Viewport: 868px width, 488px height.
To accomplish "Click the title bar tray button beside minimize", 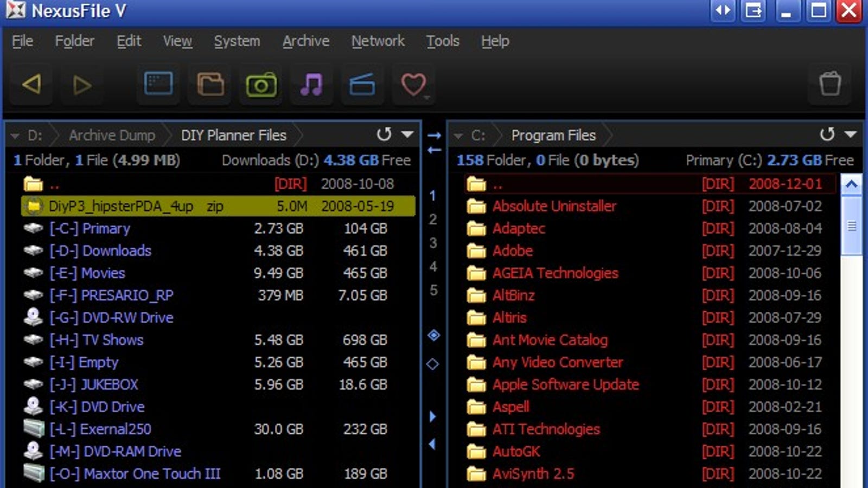I will [753, 11].
